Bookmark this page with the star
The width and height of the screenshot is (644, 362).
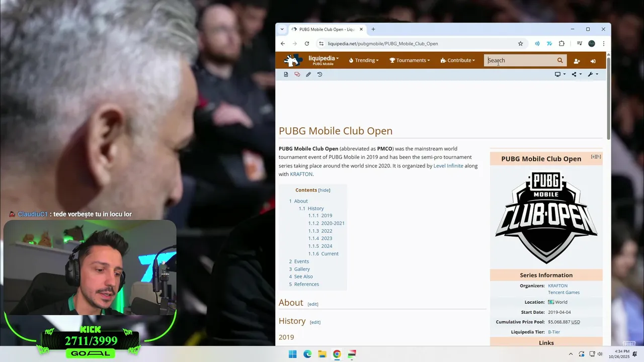[x=521, y=44]
